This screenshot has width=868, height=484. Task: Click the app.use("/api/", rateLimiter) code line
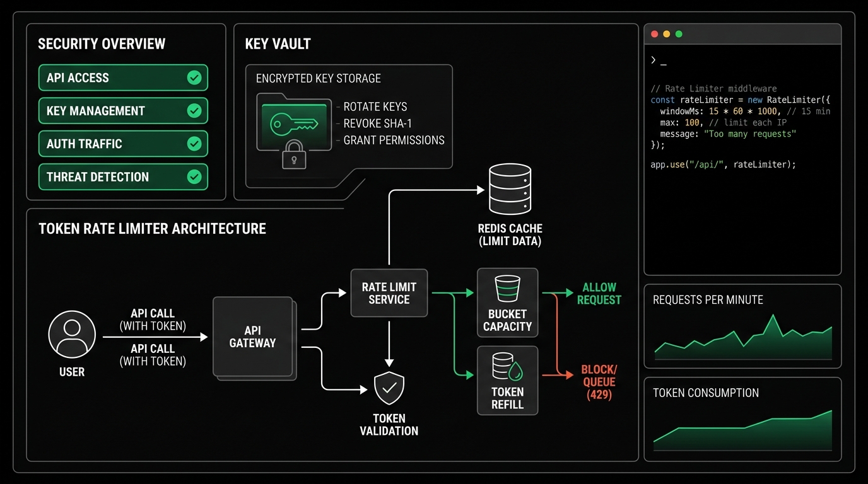723,164
